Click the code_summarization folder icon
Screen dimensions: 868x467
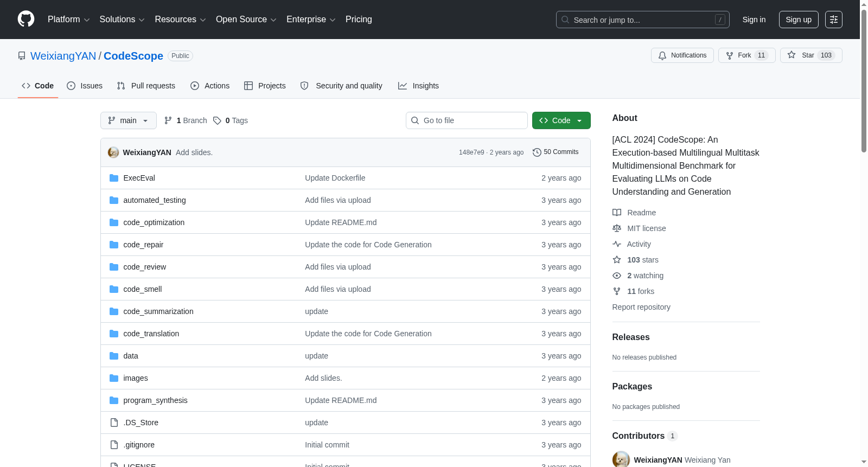tap(114, 311)
